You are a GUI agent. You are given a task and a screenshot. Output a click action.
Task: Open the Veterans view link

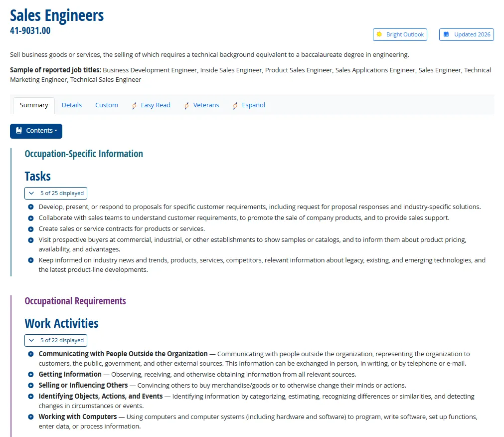pyautogui.click(x=206, y=105)
